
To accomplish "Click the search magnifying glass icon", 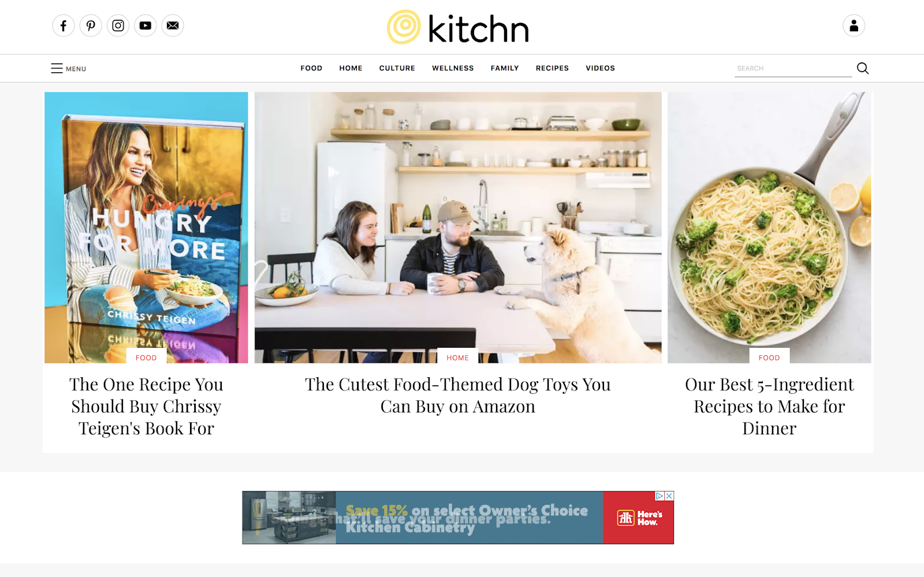I will tap(863, 68).
